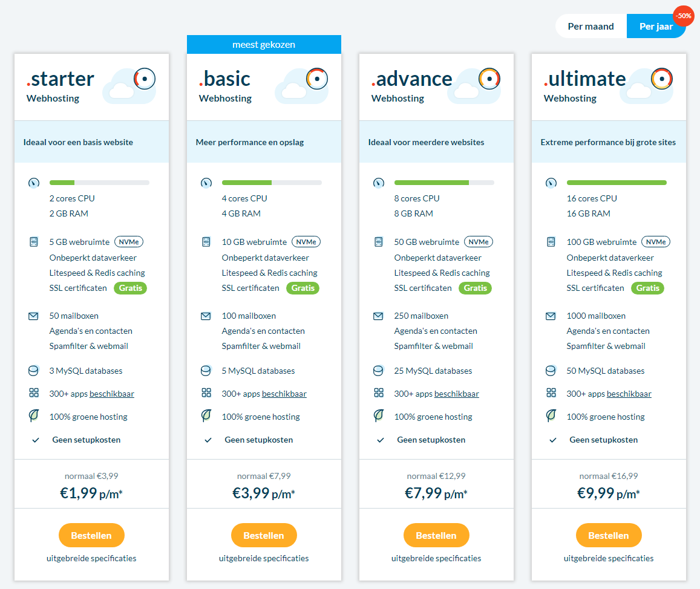Image resolution: width=700 pixels, height=589 pixels.
Task: Click the cloud logo beside the .basic heading
Action: tap(301, 84)
